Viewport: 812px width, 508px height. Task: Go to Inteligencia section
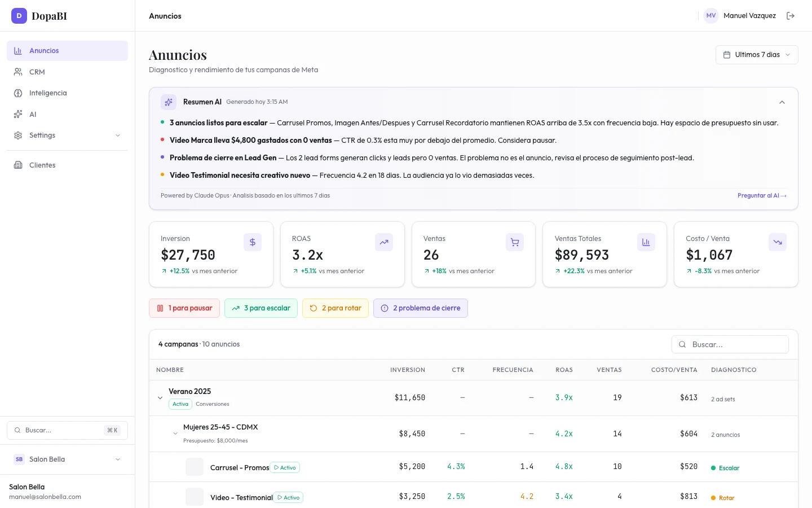click(x=67, y=93)
